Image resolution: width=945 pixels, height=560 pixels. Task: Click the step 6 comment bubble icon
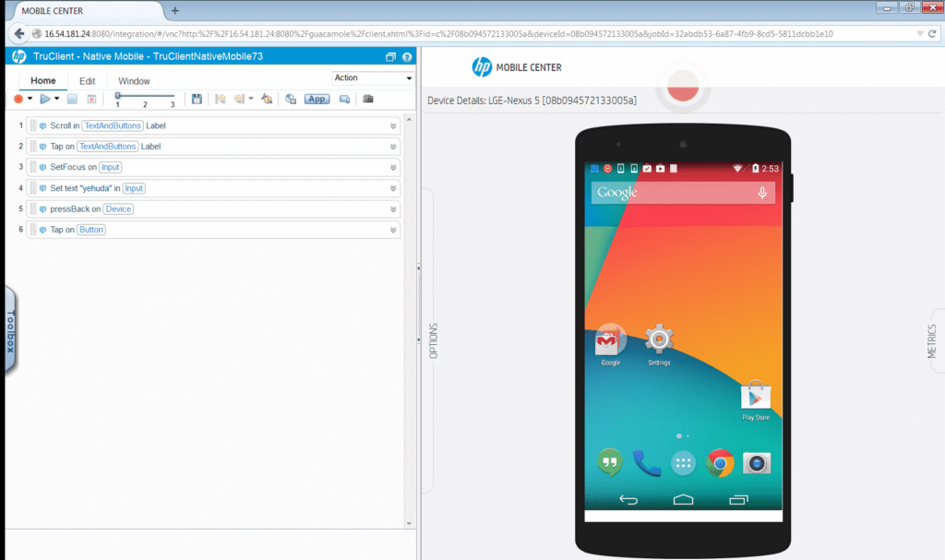(x=42, y=230)
